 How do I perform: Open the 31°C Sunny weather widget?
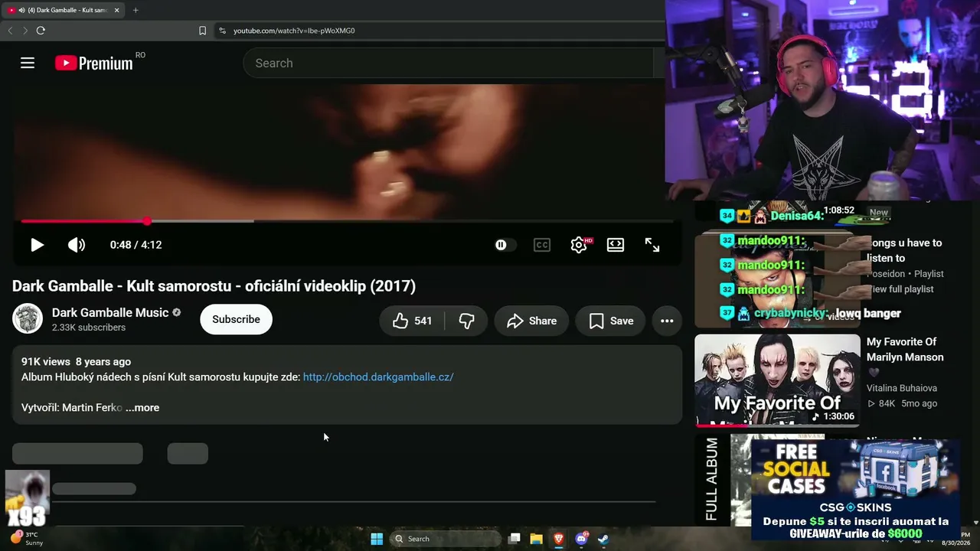[27, 538]
